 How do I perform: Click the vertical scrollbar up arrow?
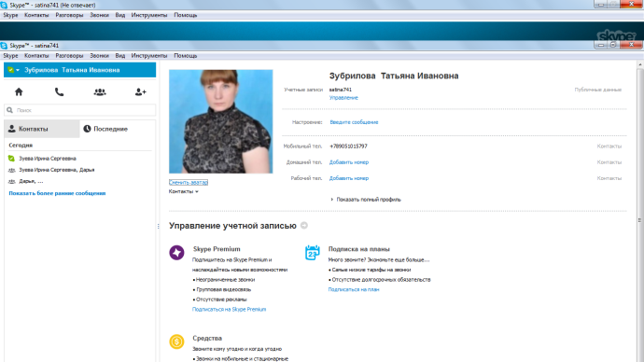pos(640,65)
